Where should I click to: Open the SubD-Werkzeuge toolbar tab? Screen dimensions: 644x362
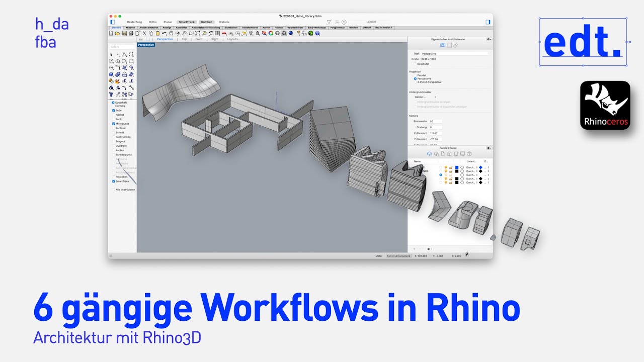pos(317,28)
